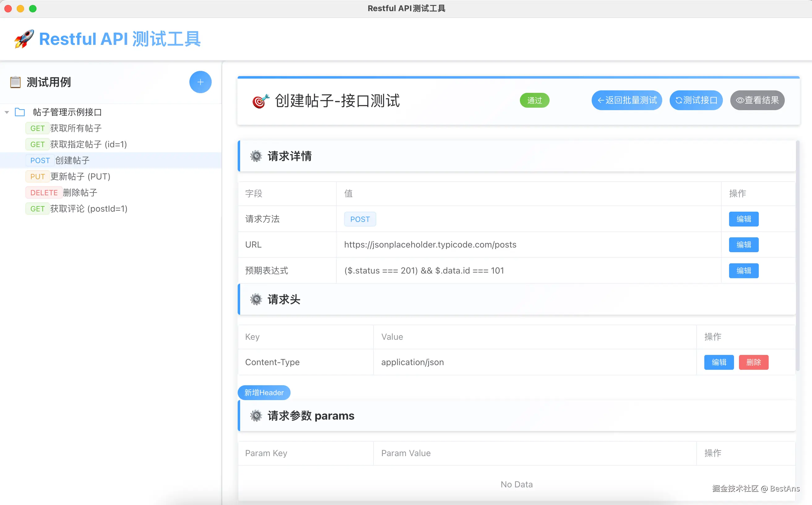Click the gear icon on the 请求头 section
The image size is (812, 505).
coord(256,299)
